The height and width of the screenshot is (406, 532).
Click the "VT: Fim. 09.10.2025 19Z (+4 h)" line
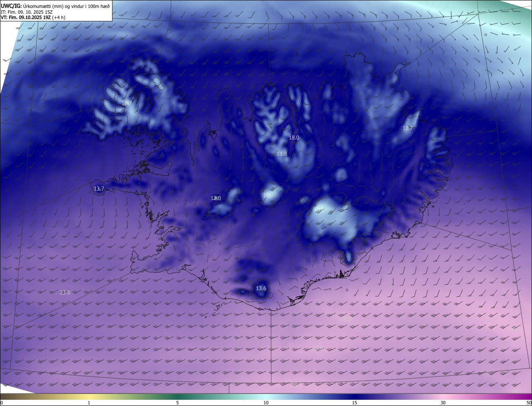[33, 17]
